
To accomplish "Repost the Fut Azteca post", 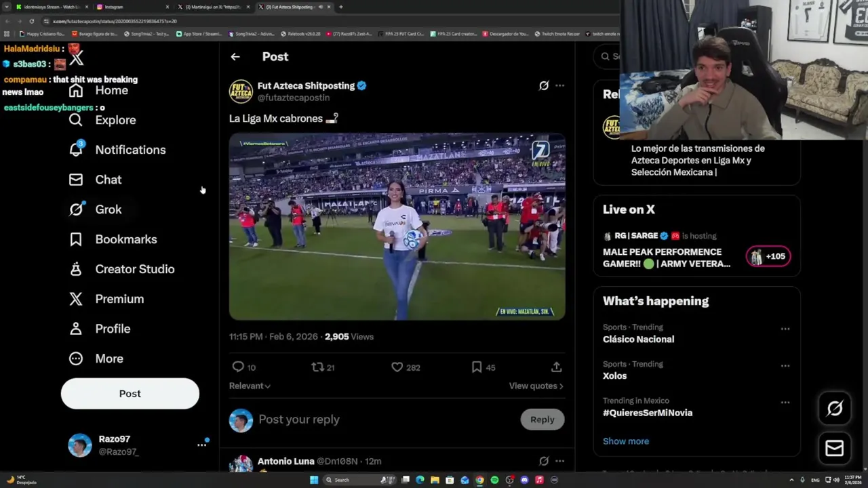I will pos(317,367).
